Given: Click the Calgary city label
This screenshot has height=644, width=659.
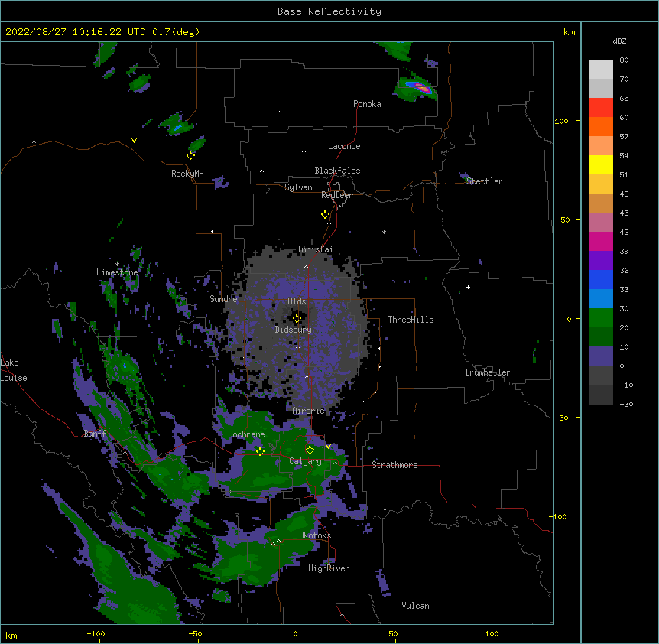Looking at the screenshot, I should pos(305,461).
